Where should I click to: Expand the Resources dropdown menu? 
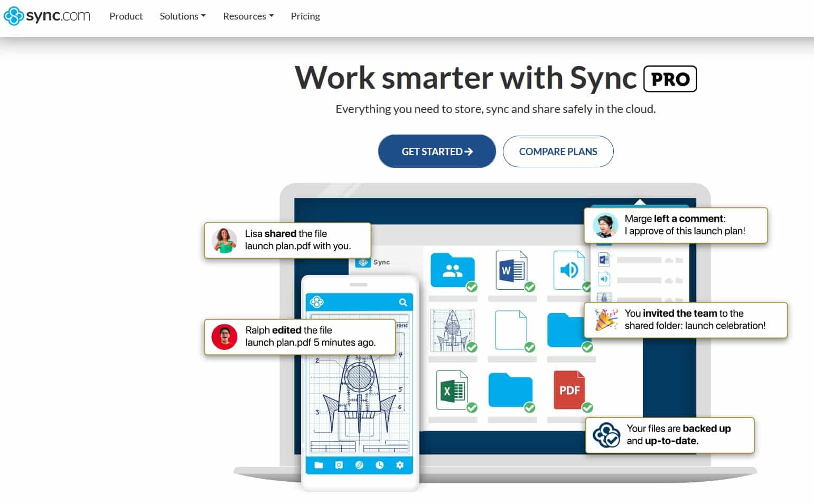pyautogui.click(x=248, y=16)
